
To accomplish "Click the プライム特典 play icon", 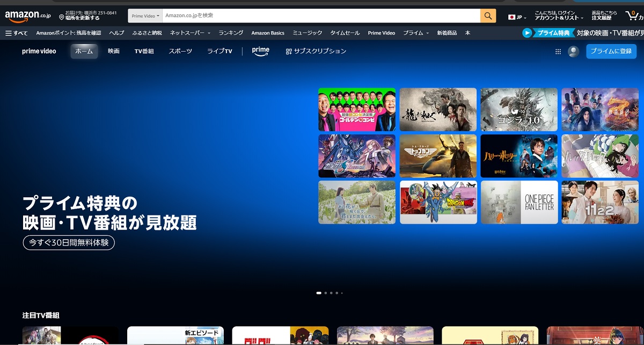I will 528,33.
